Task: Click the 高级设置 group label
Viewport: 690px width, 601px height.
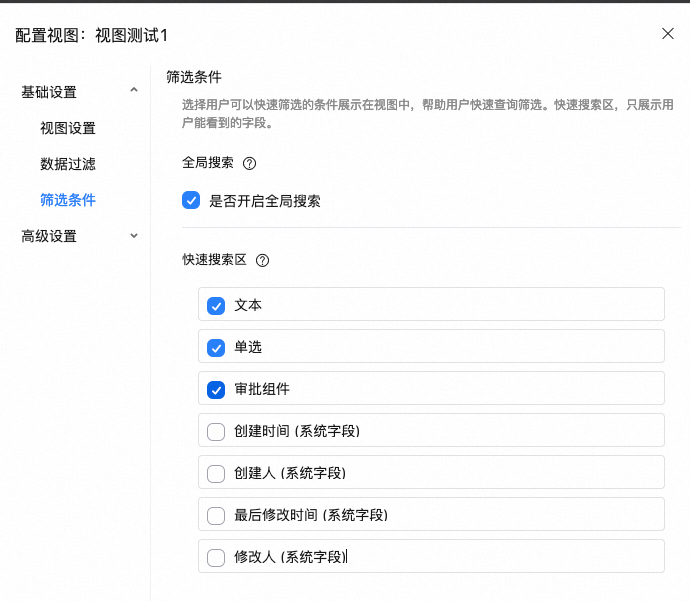Action: 49,236
